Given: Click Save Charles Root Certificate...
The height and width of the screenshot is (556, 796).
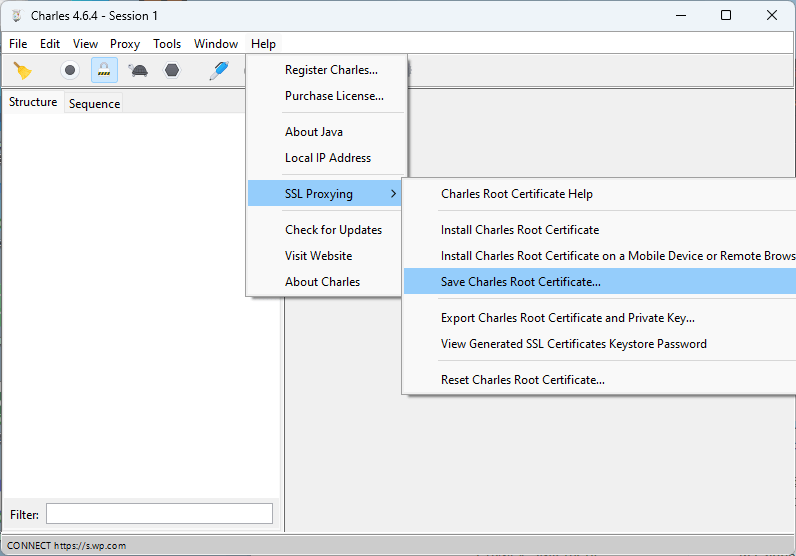Looking at the screenshot, I should pyautogui.click(x=600, y=281).
